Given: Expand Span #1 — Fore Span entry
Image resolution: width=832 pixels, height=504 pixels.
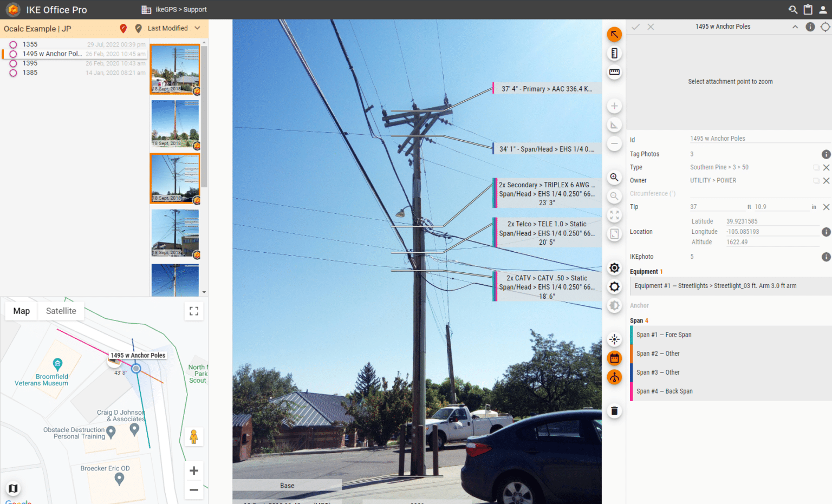Looking at the screenshot, I should pos(704,334).
